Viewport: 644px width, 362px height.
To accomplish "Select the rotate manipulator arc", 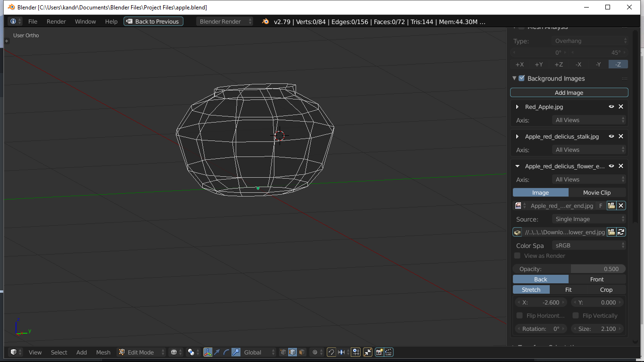I will [x=226, y=352].
